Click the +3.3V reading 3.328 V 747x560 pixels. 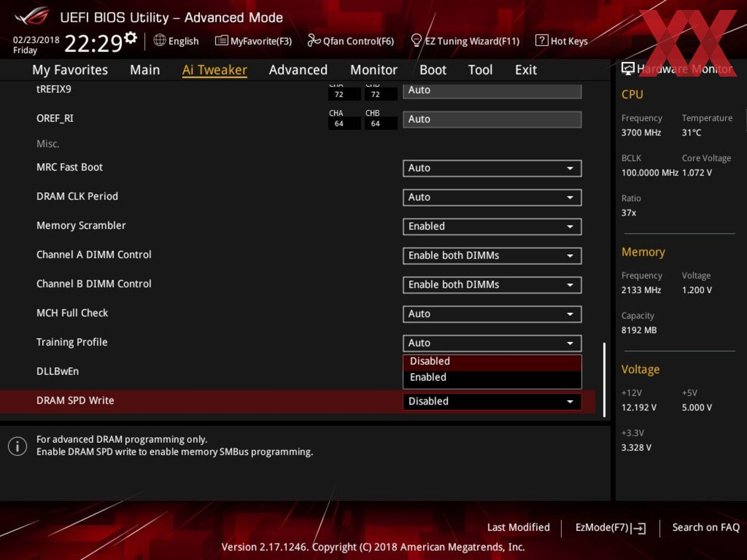636,447
